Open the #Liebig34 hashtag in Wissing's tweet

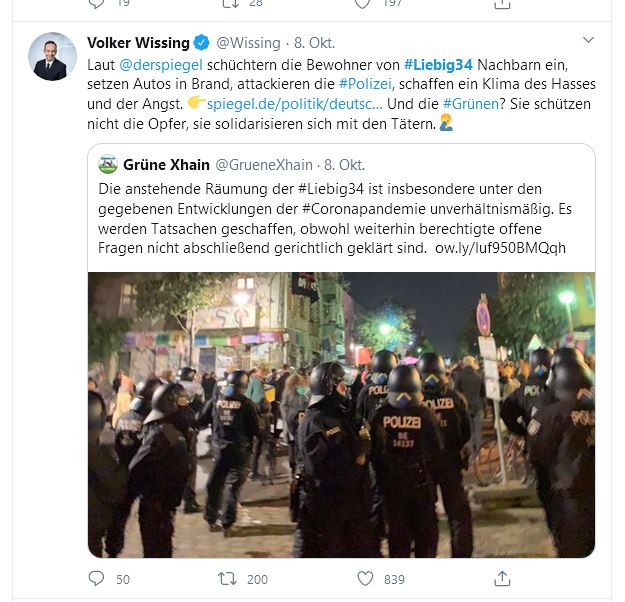pyautogui.click(x=438, y=65)
